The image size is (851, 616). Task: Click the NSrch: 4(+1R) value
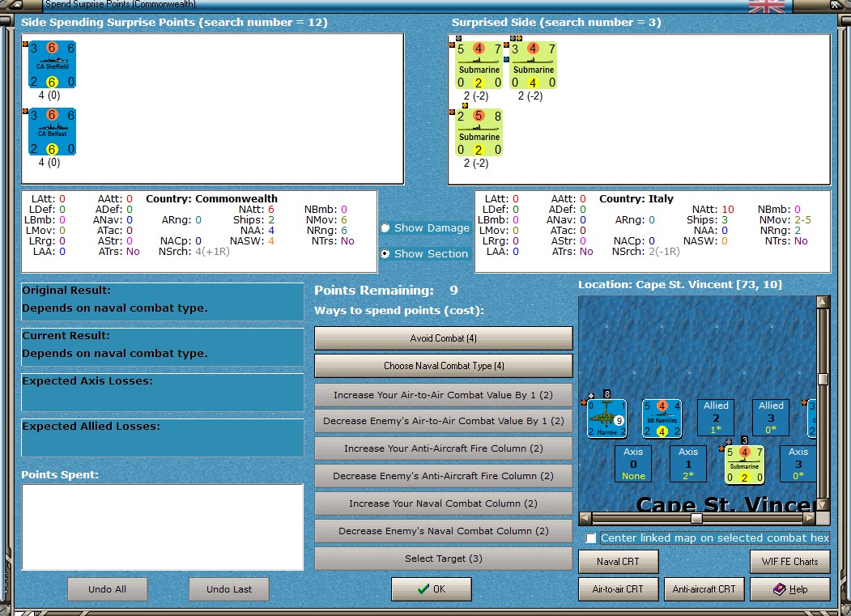coord(212,251)
